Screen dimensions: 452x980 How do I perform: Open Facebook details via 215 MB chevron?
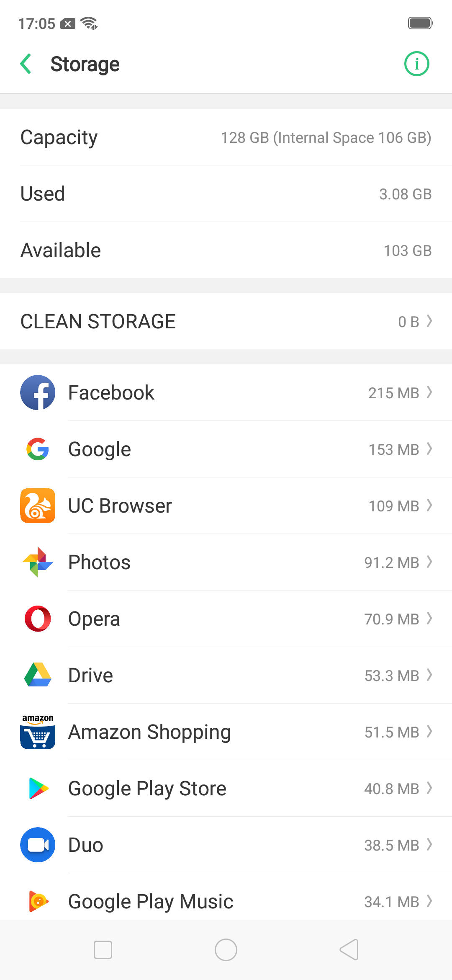tap(429, 392)
